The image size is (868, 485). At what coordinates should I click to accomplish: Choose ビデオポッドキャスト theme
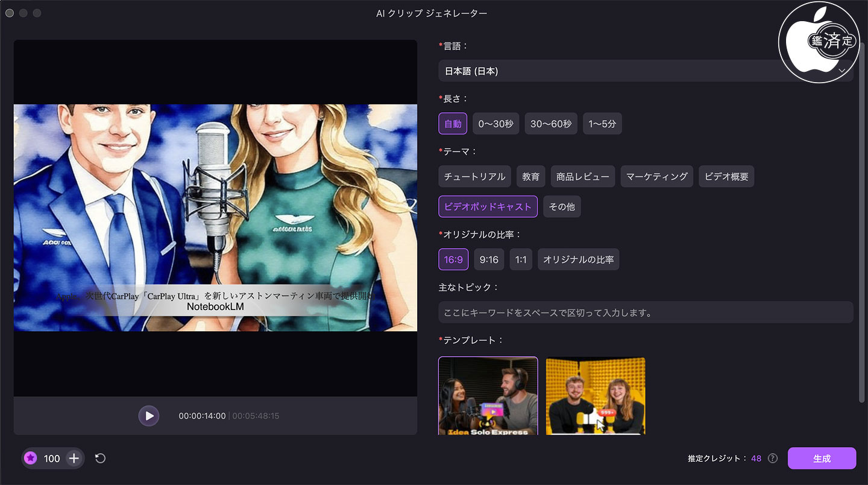click(x=488, y=206)
